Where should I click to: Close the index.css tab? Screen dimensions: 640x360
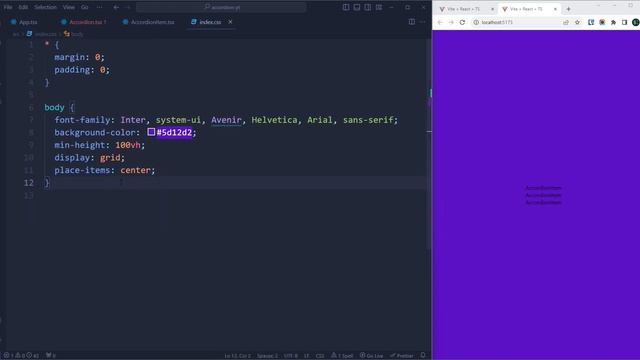(x=230, y=22)
